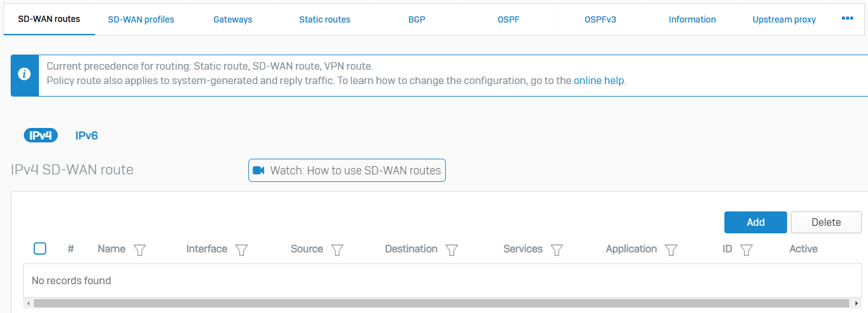Screen dimensions: 868x313
Task: Go to the Gateways tab
Action: coord(233,19)
